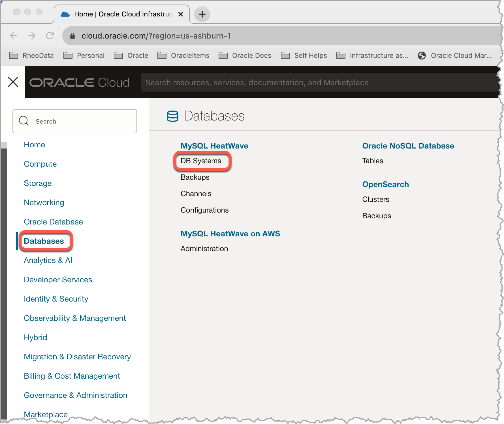Viewport: 504px width, 424px height.
Task: Open the Infrastructure as... bookmark folder
Action: tap(372, 56)
